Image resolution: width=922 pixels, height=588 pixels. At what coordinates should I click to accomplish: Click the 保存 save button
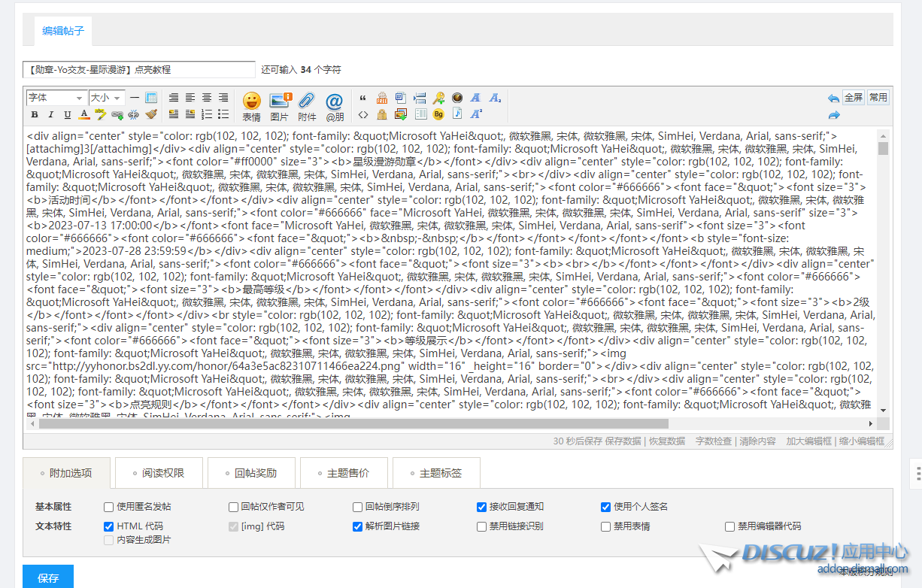pyautogui.click(x=47, y=577)
